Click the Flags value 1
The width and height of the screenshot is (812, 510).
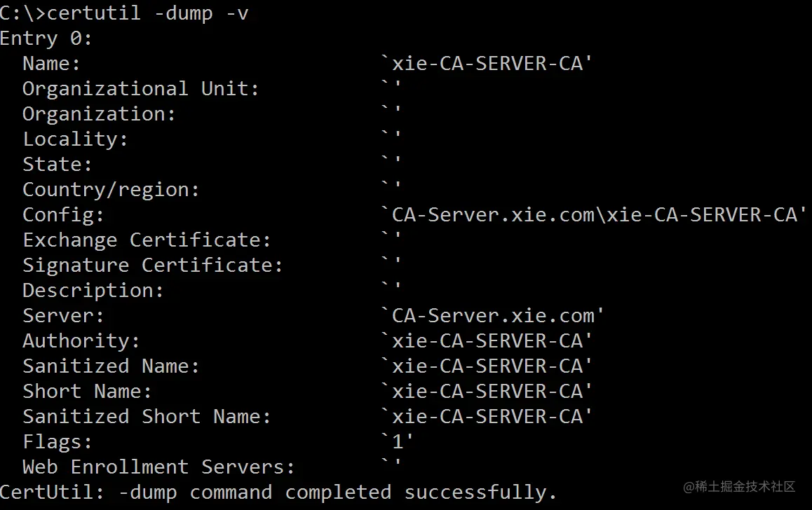pyautogui.click(x=397, y=442)
